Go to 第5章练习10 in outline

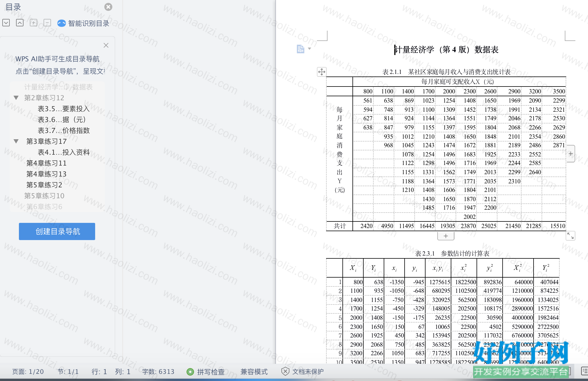click(44, 196)
